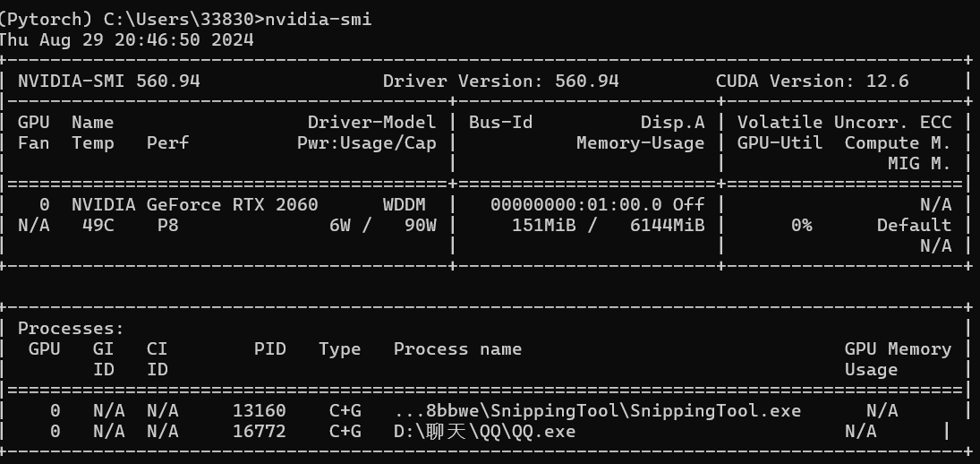This screenshot has width=980, height=464.
Task: Click the NVIDIA-SMI 560.94 version text
Action: [x=109, y=82]
